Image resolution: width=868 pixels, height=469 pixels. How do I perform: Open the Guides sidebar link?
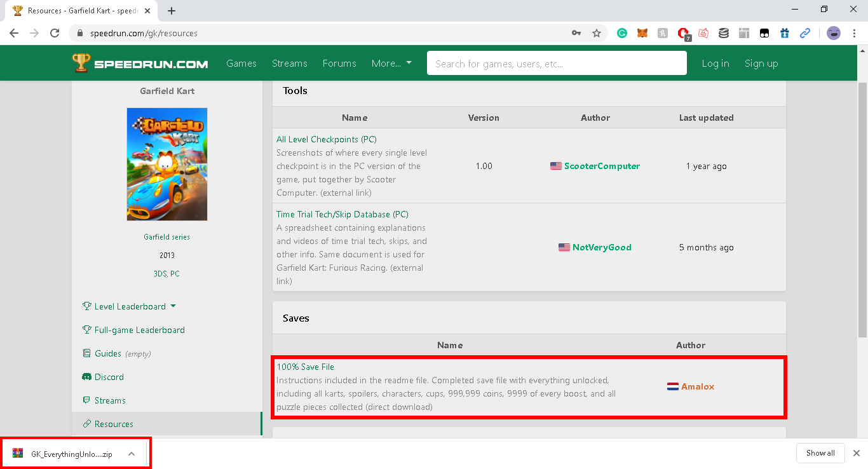click(x=108, y=353)
